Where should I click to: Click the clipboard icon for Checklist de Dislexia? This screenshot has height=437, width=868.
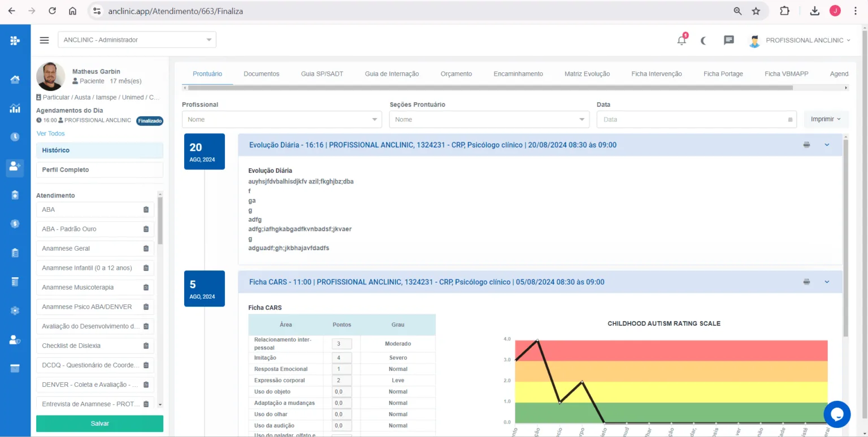146,346
